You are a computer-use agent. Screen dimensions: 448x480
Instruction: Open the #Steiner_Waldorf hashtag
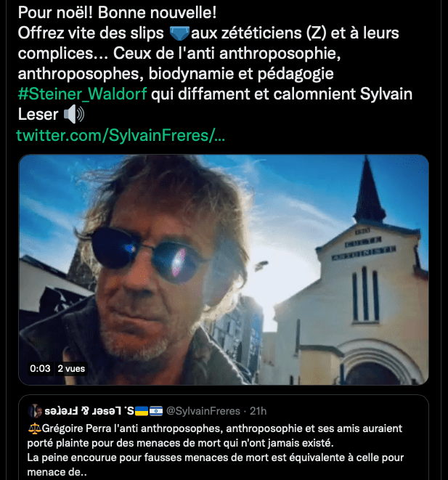coord(82,94)
